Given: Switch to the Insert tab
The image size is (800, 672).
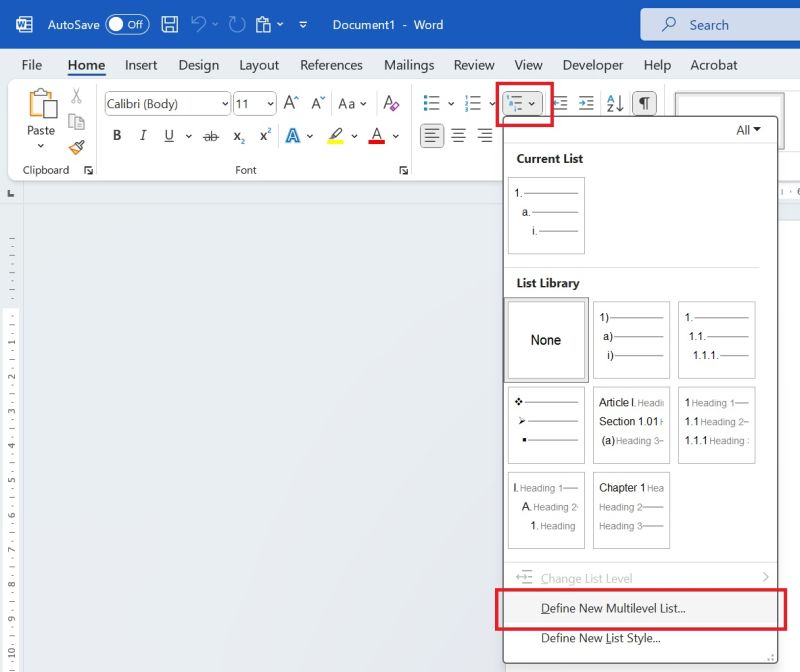Looking at the screenshot, I should tap(141, 65).
